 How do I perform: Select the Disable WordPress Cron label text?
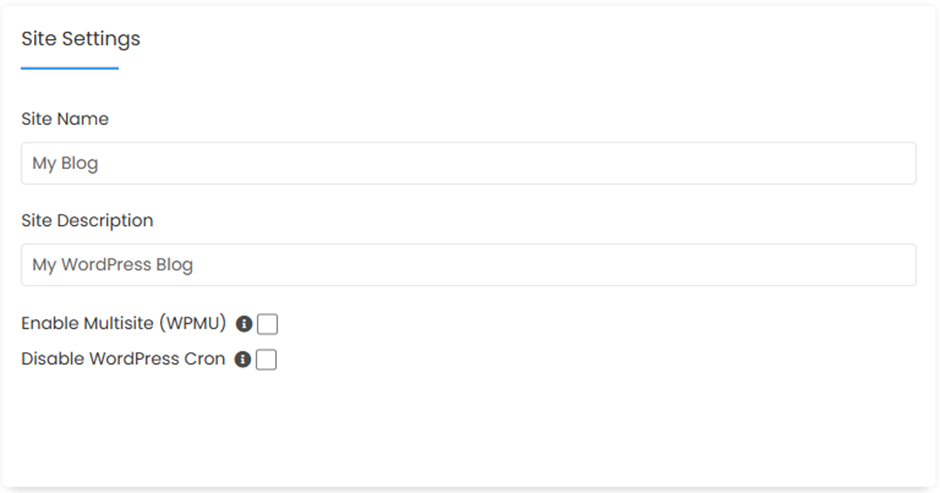click(123, 359)
